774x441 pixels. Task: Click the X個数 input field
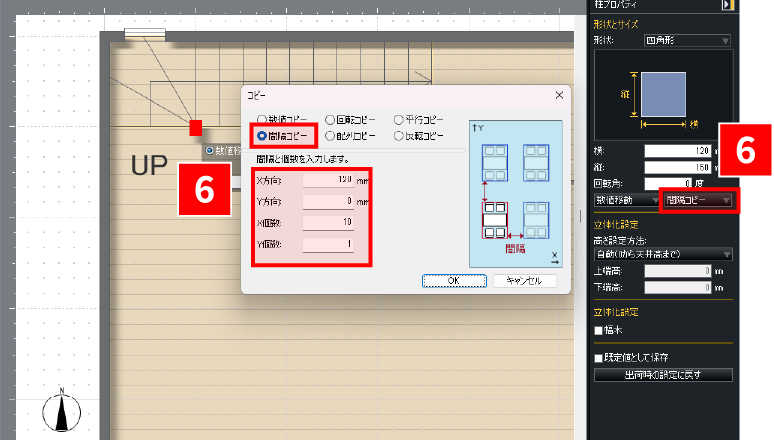click(328, 223)
